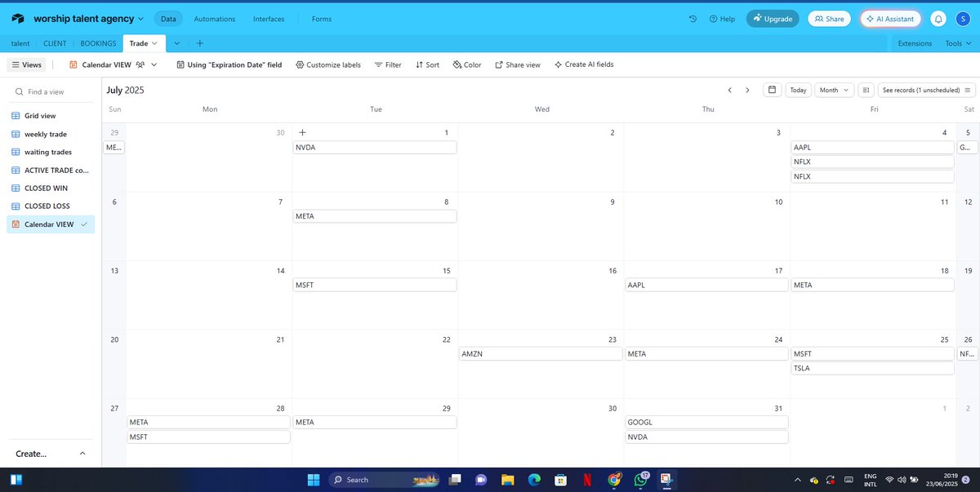Image resolution: width=980 pixels, height=492 pixels.
Task: Select the weekly trade view
Action: (51, 134)
